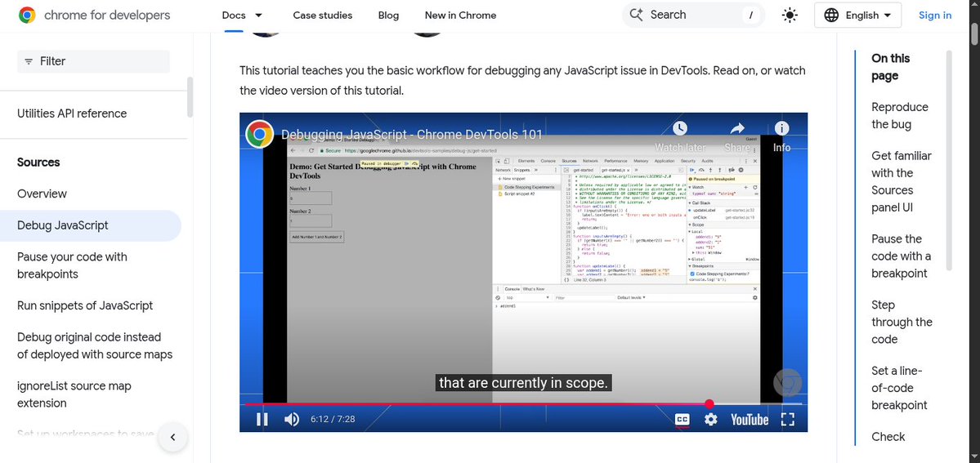Image resolution: width=980 pixels, height=463 pixels.
Task: Select Debug JavaScript in sidebar
Action: pos(91,225)
